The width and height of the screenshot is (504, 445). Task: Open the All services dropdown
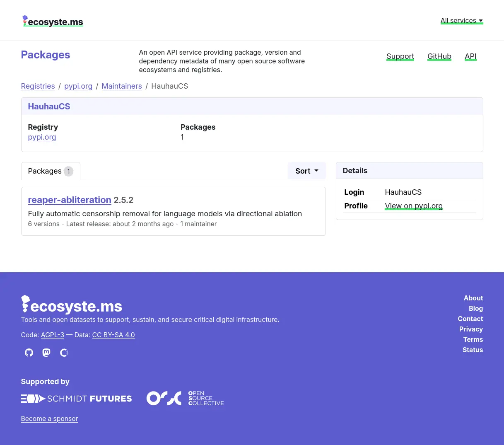[461, 20]
